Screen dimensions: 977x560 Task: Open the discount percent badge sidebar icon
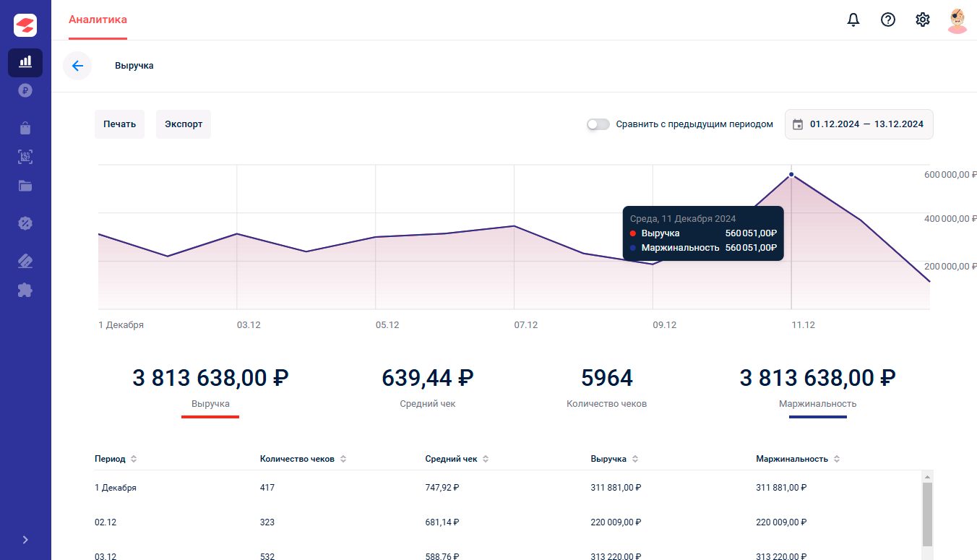25,223
